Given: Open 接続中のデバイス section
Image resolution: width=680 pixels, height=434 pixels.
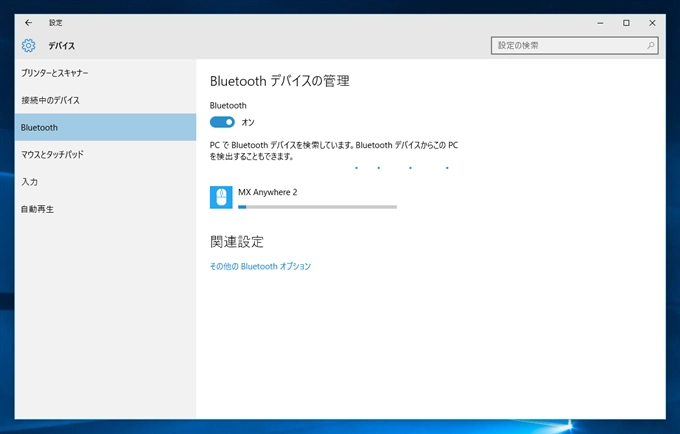Looking at the screenshot, I should pyautogui.click(x=105, y=100).
